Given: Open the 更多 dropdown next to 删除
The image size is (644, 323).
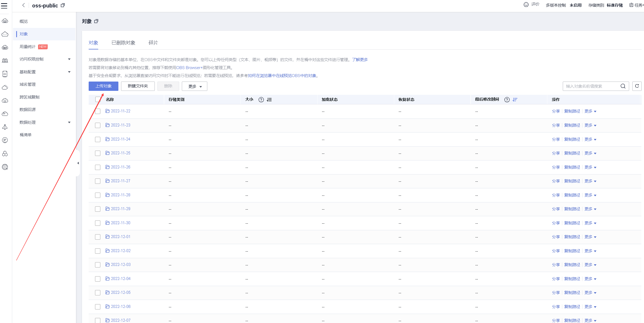Looking at the screenshot, I should tap(194, 86).
